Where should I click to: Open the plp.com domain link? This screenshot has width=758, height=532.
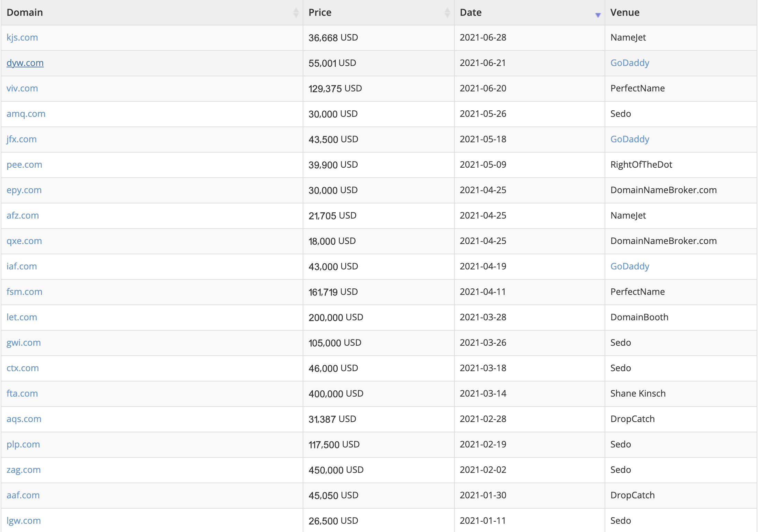[23, 444]
